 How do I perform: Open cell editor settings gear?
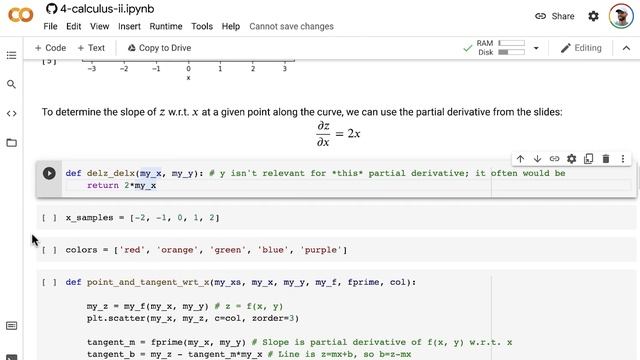coord(571,159)
